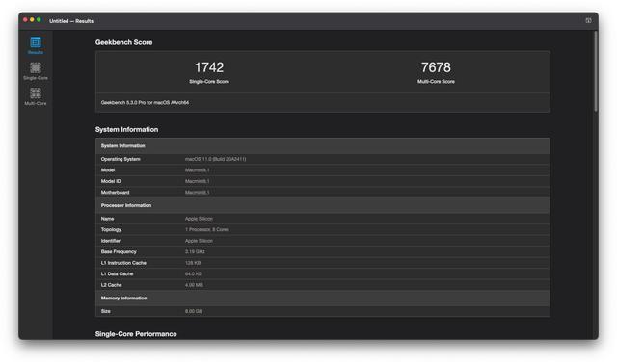Select the L2 Cache row
Screen dimensions: 617x364
coord(323,285)
